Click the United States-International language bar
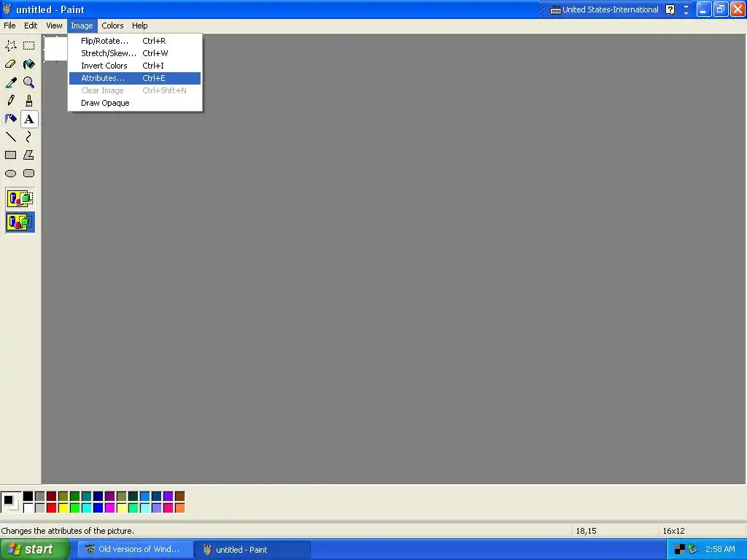The width and height of the screenshot is (747, 560). [x=604, y=10]
